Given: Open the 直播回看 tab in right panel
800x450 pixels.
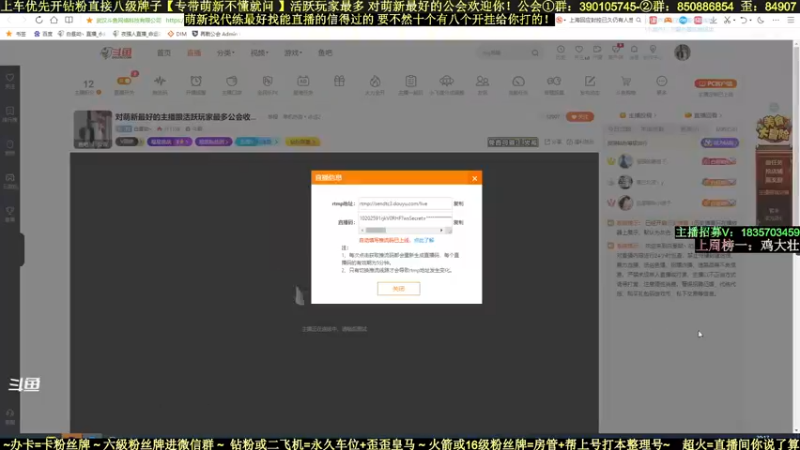Looking at the screenshot, I should click(x=704, y=115).
